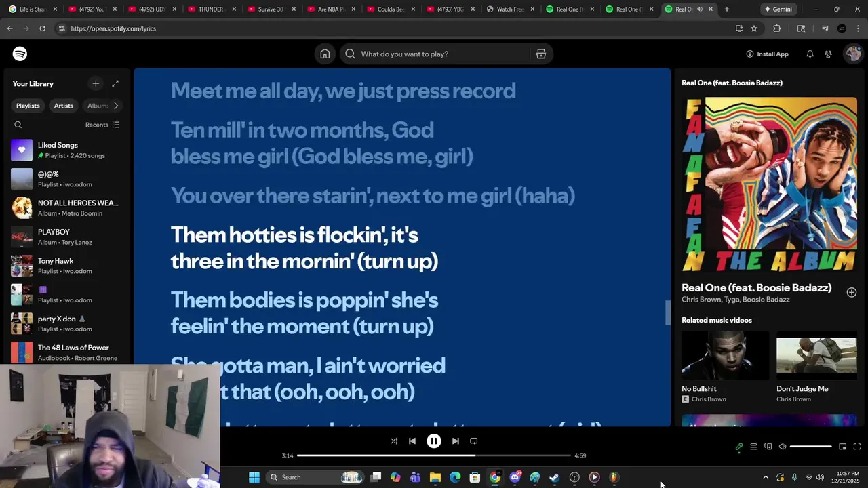868x488 pixels.
Task: Open the Tony Hawk playlist
Action: (x=66, y=266)
